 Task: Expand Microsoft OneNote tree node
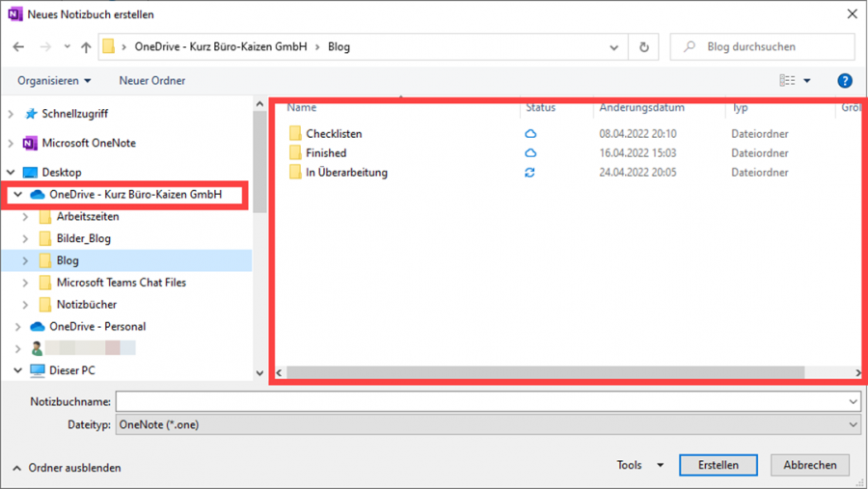click(11, 144)
